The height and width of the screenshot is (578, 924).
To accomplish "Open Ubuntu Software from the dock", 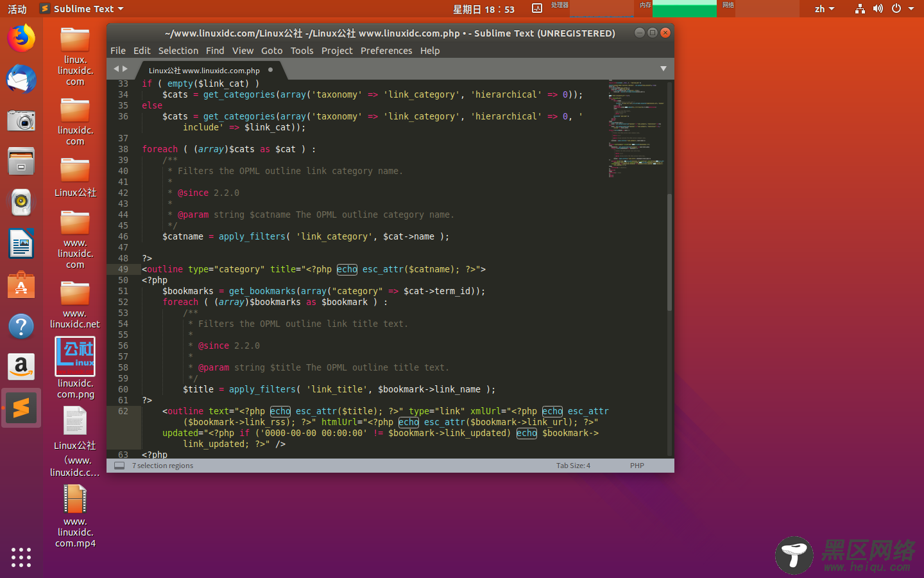I will pos(21,285).
